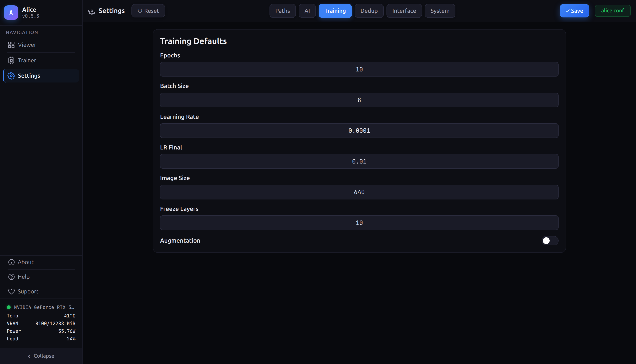Collapse the navigation sidebar

coord(41,355)
